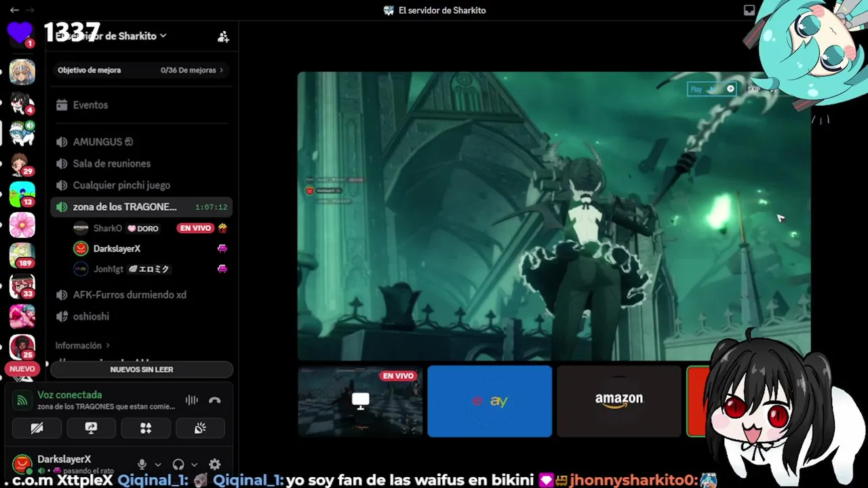Open noise suppression waveform icon
This screenshot has width=868, height=488.
(192, 400)
